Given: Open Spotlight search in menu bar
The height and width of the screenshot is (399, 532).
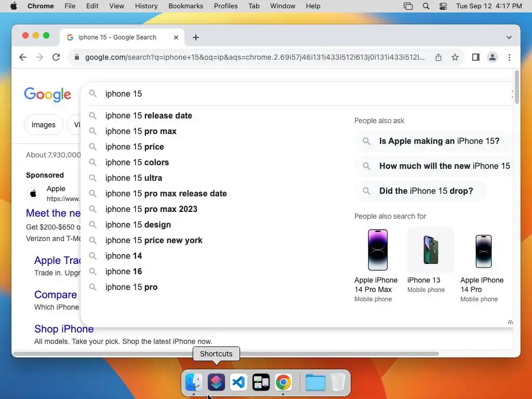Looking at the screenshot, I should point(426,6).
